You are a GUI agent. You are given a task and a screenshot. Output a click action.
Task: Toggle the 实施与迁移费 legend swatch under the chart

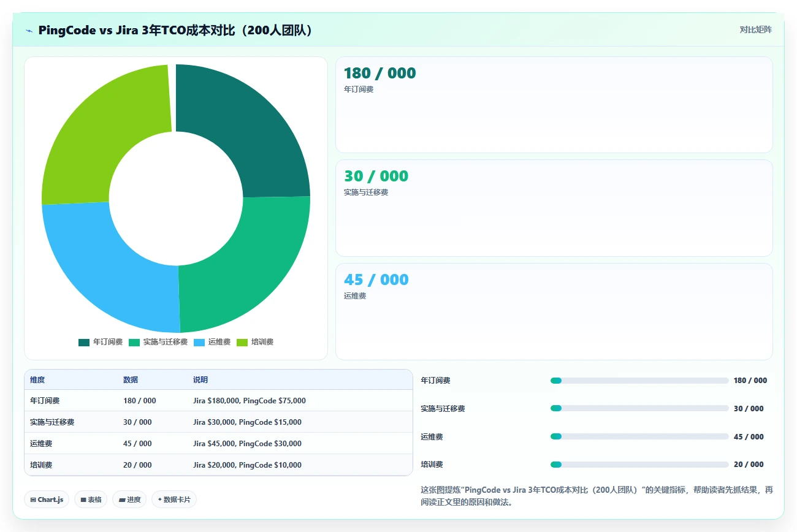pyautogui.click(x=134, y=342)
